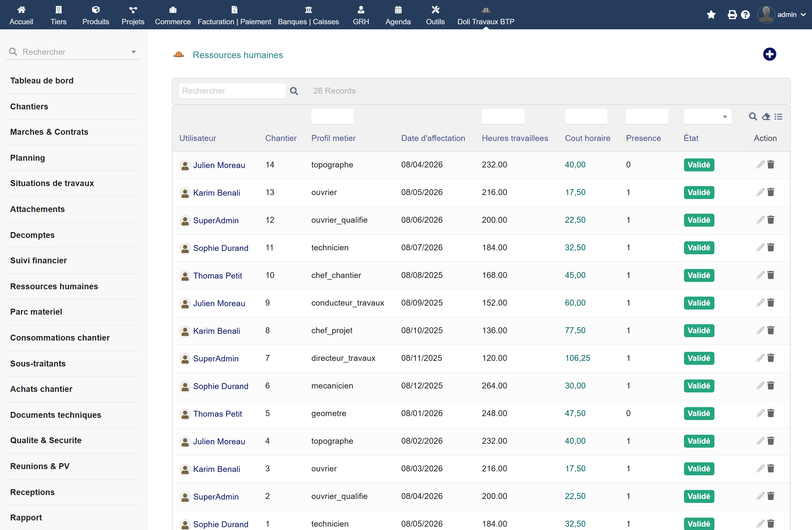The image size is (812, 530).
Task: Expand the État filter dropdown
Action: coord(707,117)
